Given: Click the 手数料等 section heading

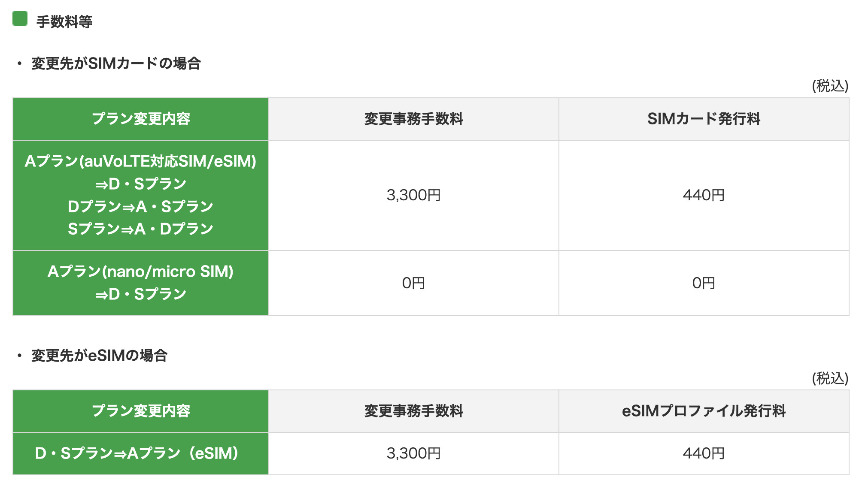Looking at the screenshot, I should (64, 21).
